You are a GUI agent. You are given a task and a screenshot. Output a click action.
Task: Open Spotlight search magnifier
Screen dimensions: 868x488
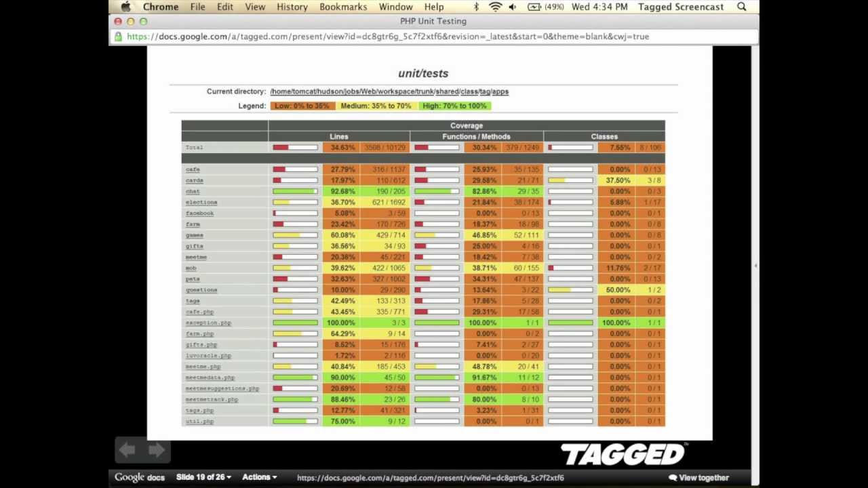click(742, 7)
